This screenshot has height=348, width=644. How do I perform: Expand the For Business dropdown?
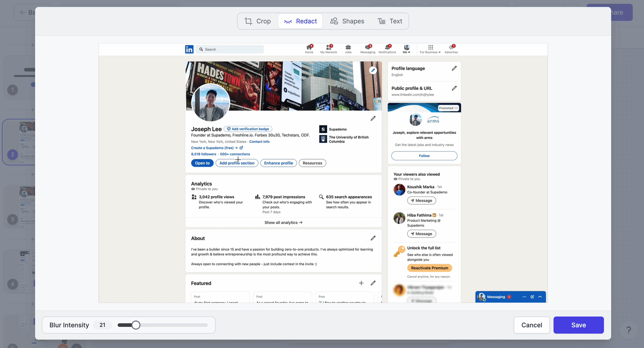point(430,49)
